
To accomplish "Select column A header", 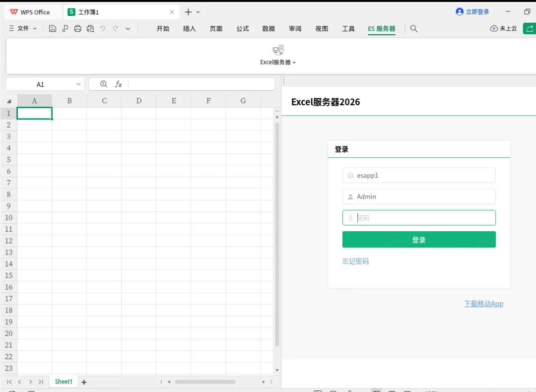I will tap(35, 101).
